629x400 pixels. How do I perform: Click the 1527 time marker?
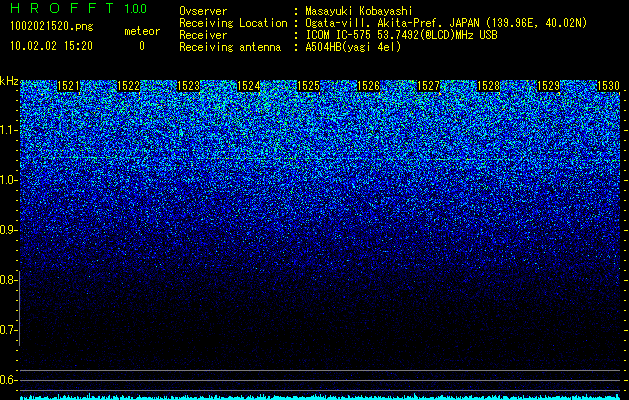pos(429,86)
